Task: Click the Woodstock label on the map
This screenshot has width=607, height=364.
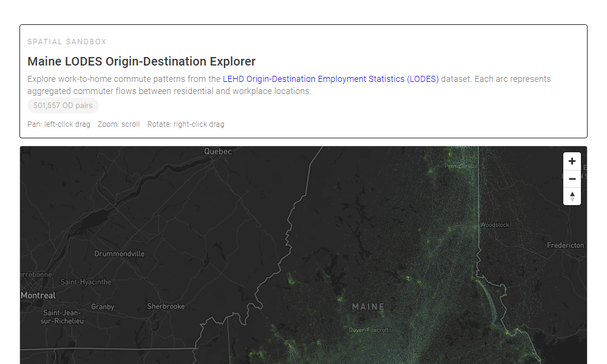Action: tap(495, 224)
